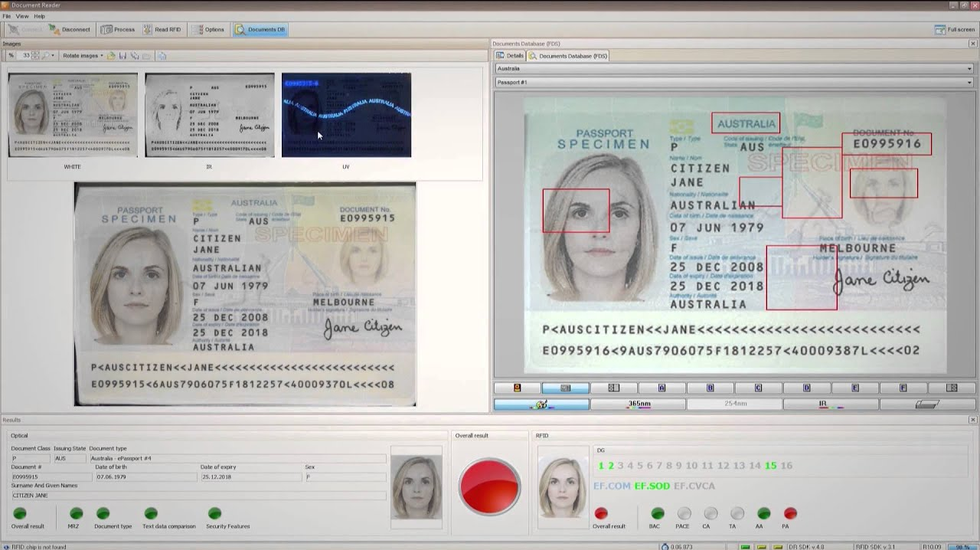Open the View menu

22,16
